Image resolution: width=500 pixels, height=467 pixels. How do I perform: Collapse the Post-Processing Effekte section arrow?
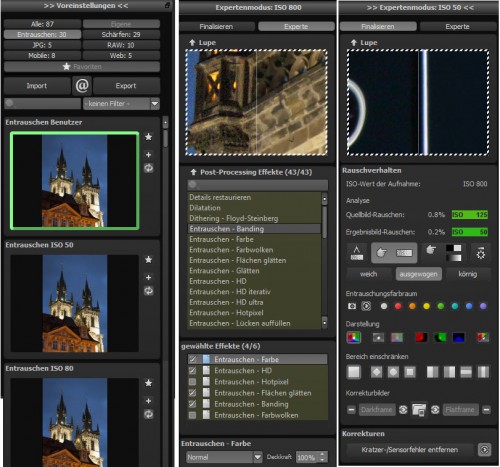[193, 172]
